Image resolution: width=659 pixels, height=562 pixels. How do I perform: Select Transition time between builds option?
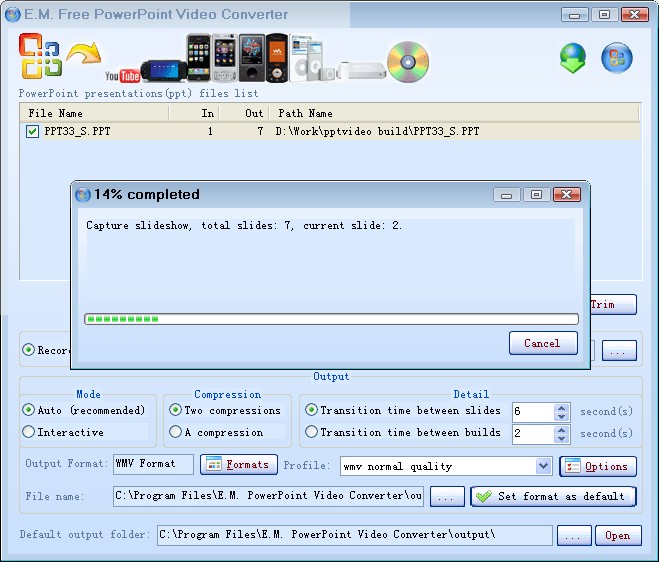311,432
